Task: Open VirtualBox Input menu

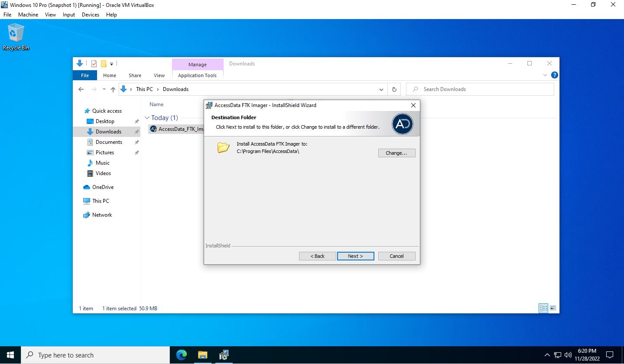Action: pos(69,14)
